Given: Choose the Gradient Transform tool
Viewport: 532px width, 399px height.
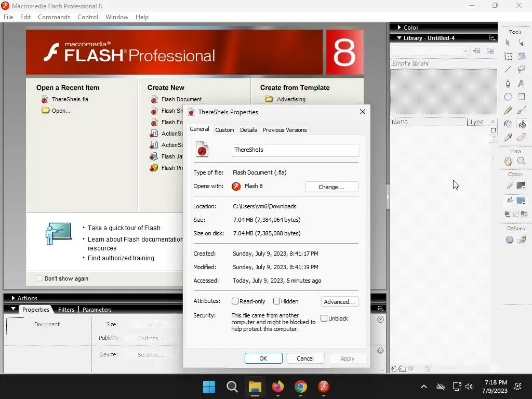Looking at the screenshot, I should 522,56.
